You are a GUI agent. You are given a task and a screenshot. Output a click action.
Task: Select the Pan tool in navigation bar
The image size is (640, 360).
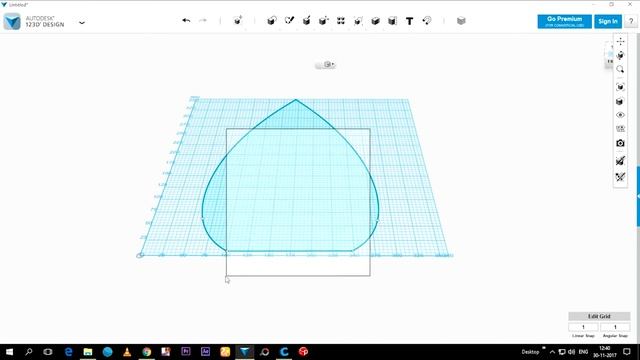pyautogui.click(x=620, y=41)
